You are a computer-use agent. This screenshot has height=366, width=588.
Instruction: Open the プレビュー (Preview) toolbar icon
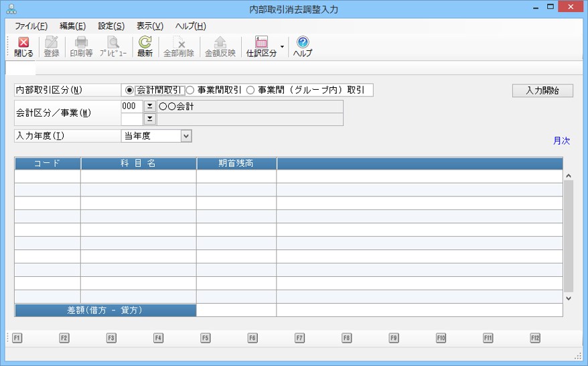coord(113,46)
